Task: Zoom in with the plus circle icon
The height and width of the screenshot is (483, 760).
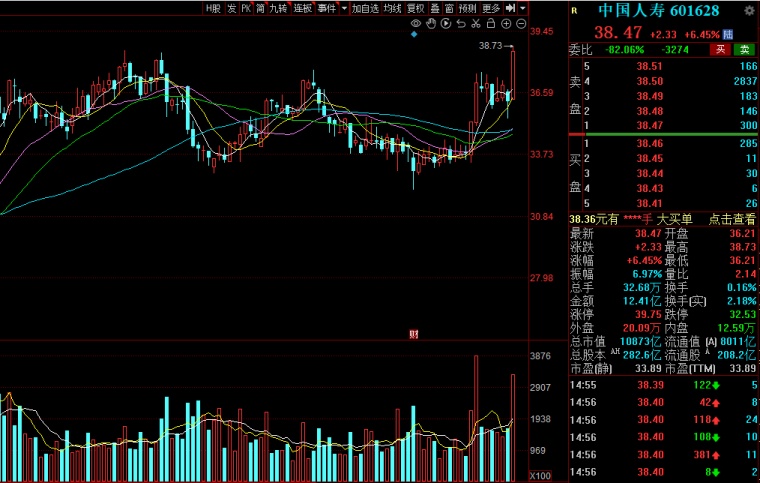Action: [x=507, y=23]
